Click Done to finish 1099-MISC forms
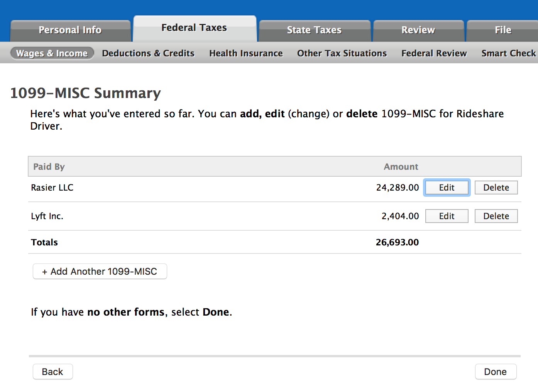Screen dimensions: 538x392 [495, 372]
